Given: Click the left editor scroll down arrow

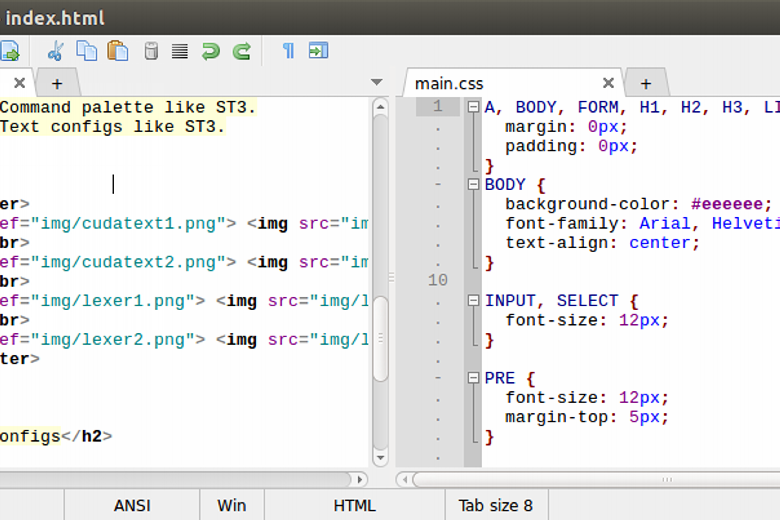Looking at the screenshot, I should click(380, 457).
